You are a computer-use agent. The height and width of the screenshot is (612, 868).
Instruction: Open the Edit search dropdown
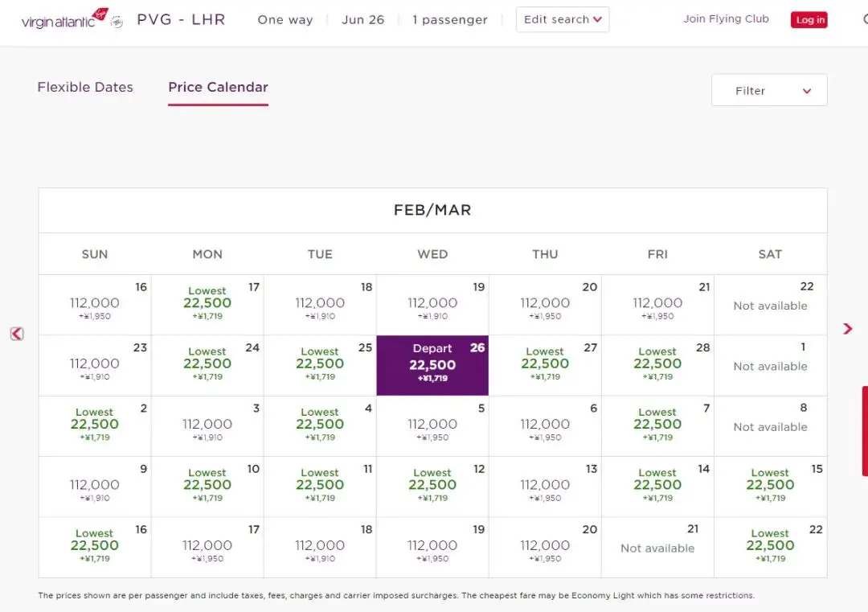coord(563,20)
